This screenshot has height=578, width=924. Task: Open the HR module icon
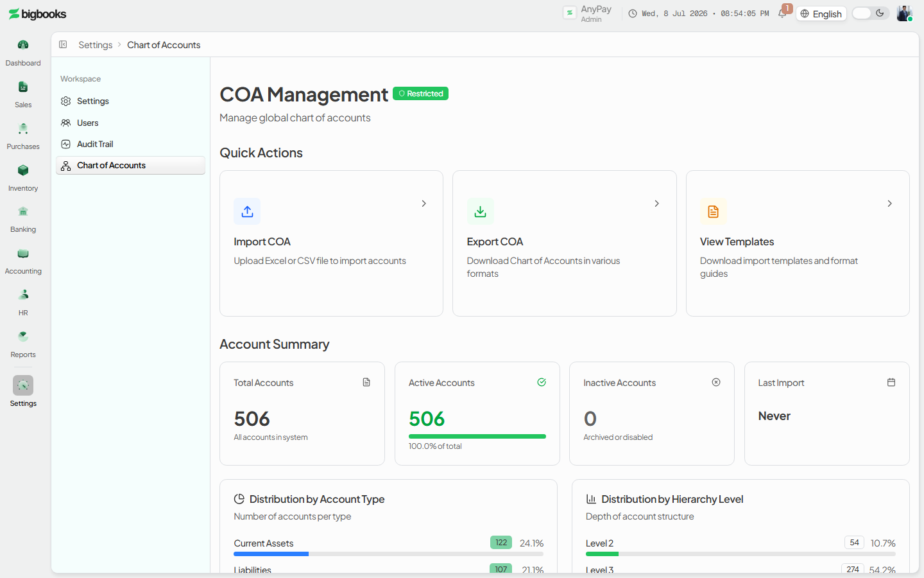(23, 295)
